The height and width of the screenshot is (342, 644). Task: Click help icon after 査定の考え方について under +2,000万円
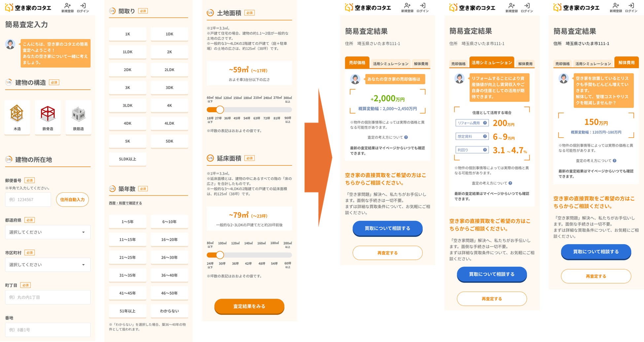(406, 137)
